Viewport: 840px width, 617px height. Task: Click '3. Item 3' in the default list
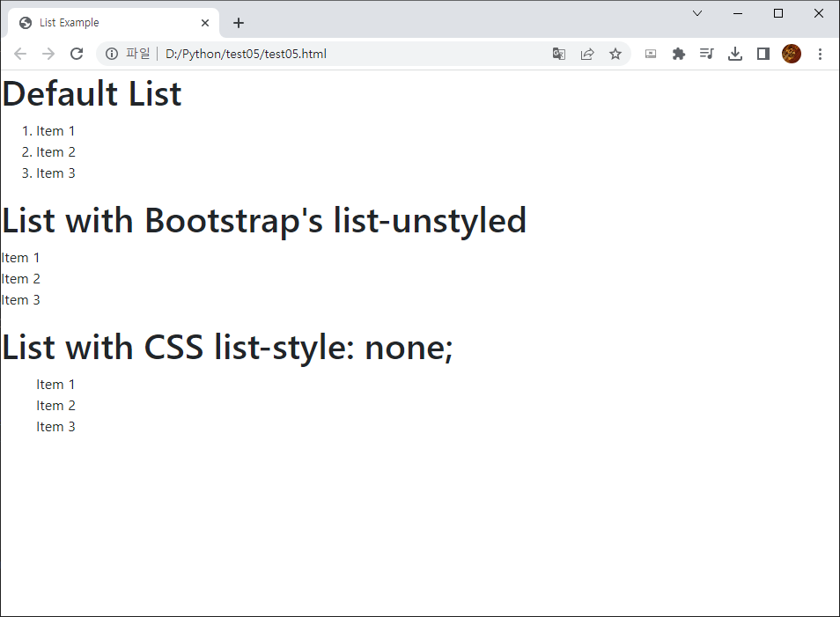48,173
